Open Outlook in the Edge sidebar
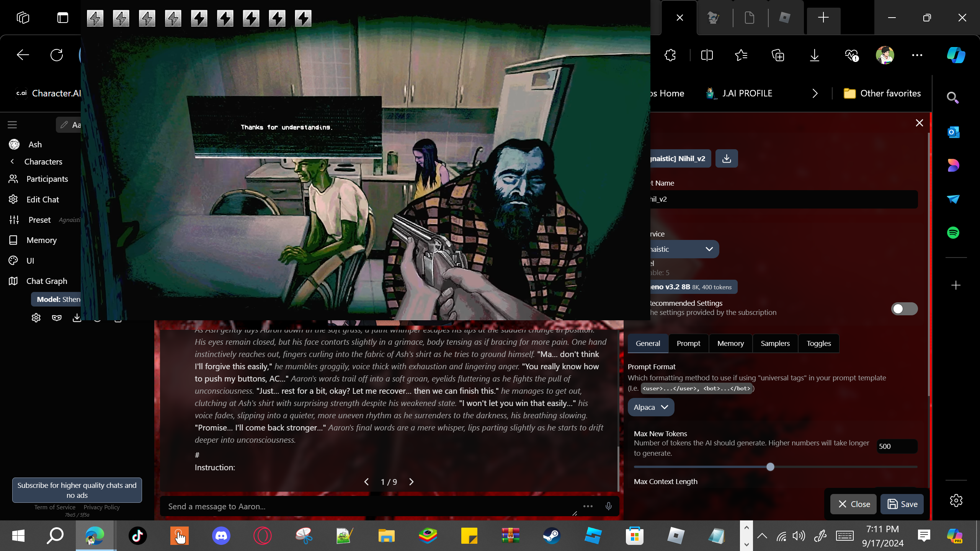 click(x=953, y=132)
